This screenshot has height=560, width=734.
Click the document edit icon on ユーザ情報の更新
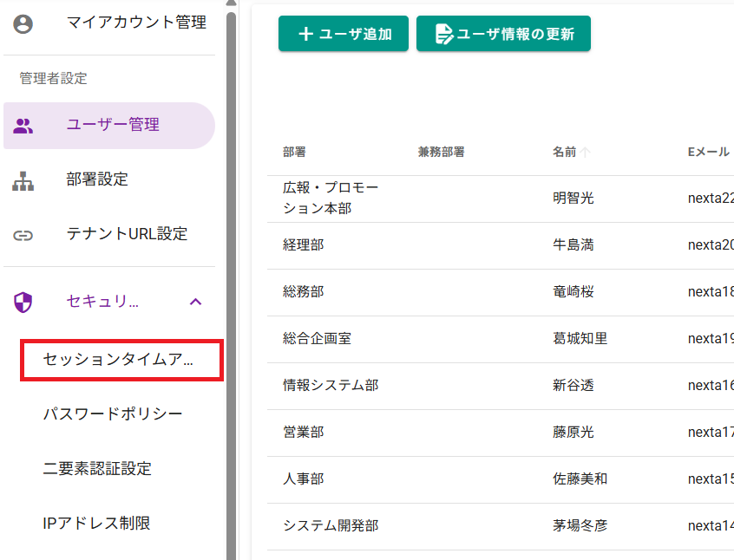click(444, 34)
